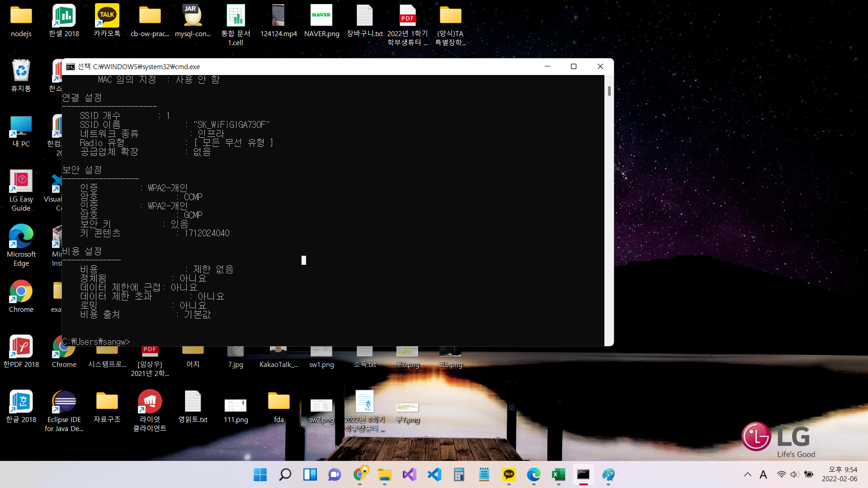Toggle the Korean/English input indicator
The height and width of the screenshot is (488, 868).
763,474
